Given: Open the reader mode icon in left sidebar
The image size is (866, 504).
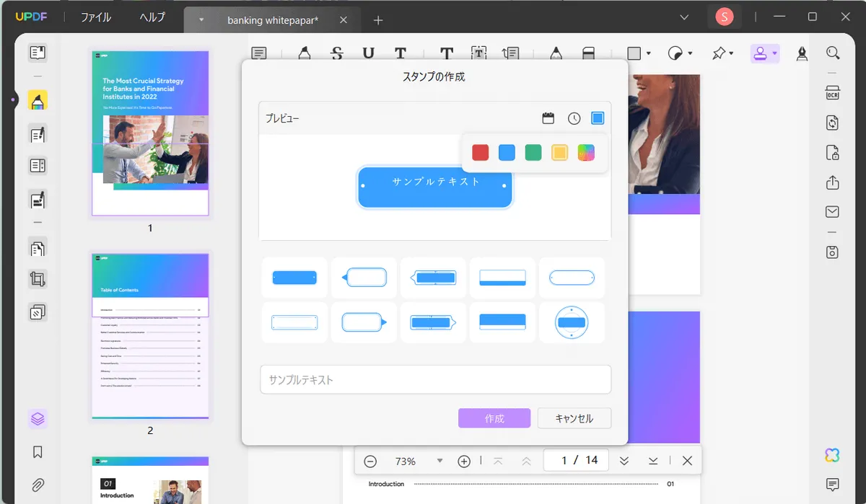Looking at the screenshot, I should [x=38, y=53].
